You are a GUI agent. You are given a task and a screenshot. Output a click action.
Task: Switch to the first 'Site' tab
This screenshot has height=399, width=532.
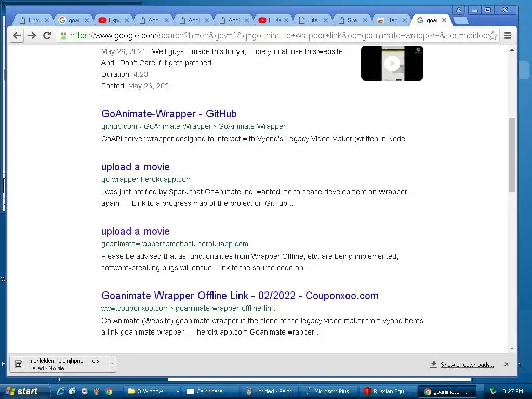(312, 20)
